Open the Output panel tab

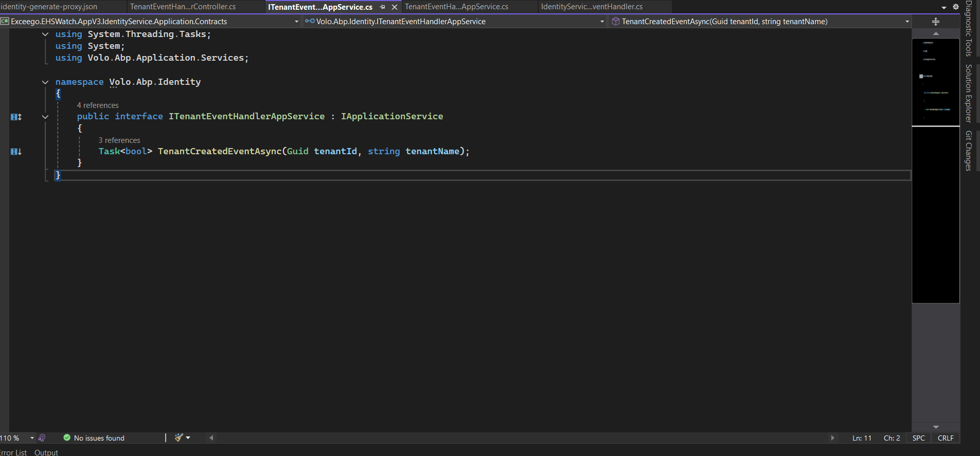point(46,452)
